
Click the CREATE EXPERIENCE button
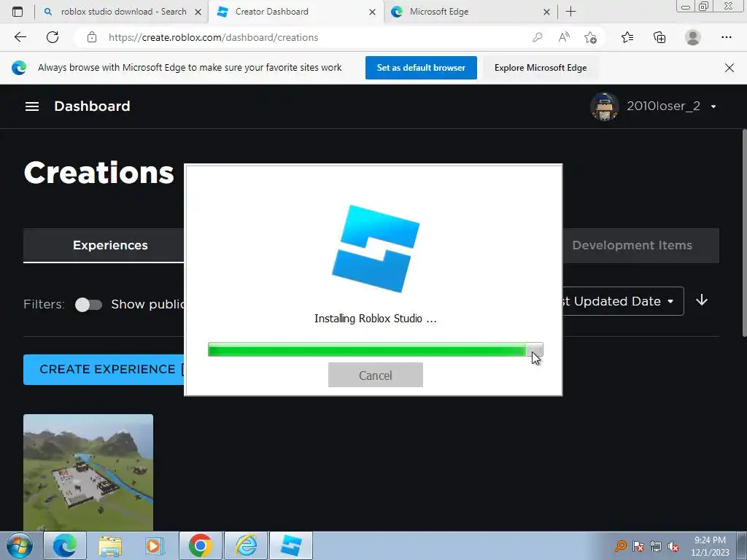pyautogui.click(x=104, y=370)
